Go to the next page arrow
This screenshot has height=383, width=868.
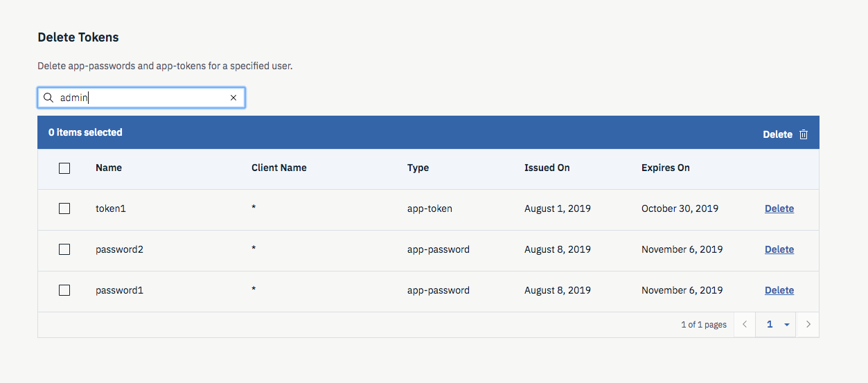[x=808, y=324]
